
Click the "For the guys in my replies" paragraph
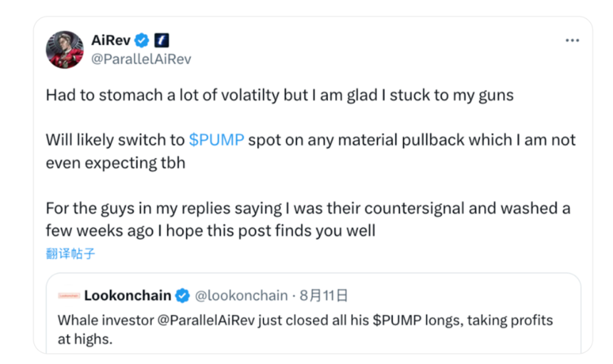coord(308,209)
